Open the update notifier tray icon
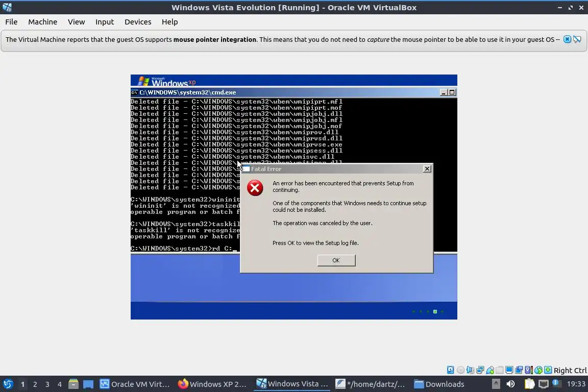Viewport: 588px width, 392px height. pos(556,383)
